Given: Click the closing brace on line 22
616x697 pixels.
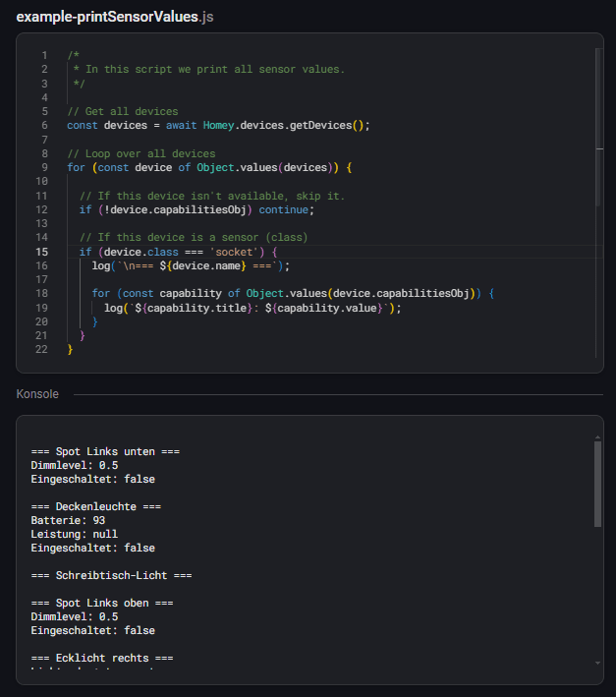Looking at the screenshot, I should click(70, 349).
